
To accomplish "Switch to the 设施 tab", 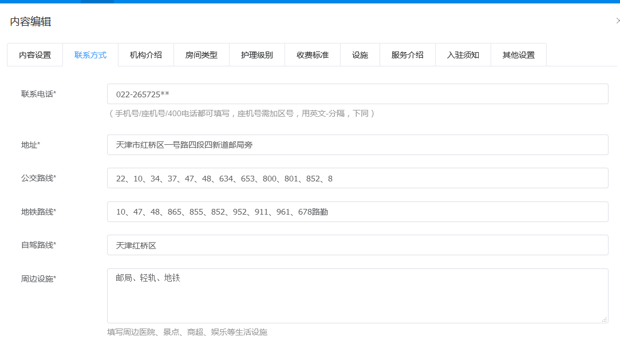I will point(360,54).
